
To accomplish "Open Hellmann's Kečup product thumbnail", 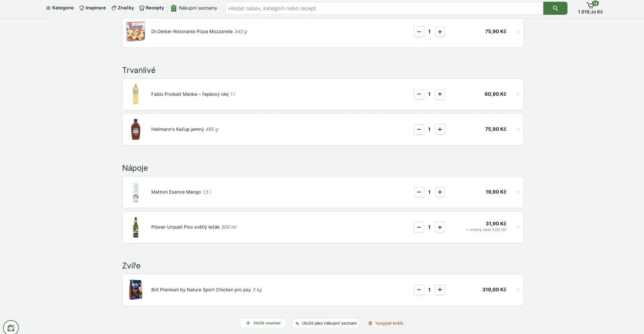I will 136,129.
